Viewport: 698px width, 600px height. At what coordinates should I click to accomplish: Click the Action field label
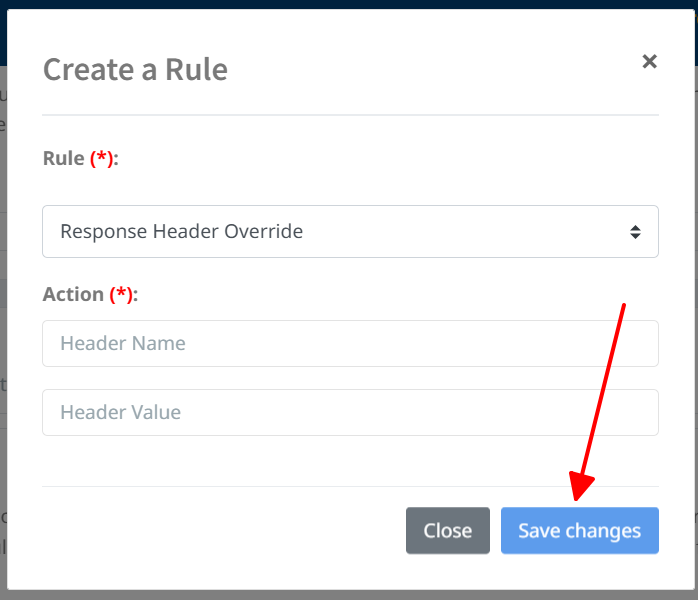pos(73,294)
